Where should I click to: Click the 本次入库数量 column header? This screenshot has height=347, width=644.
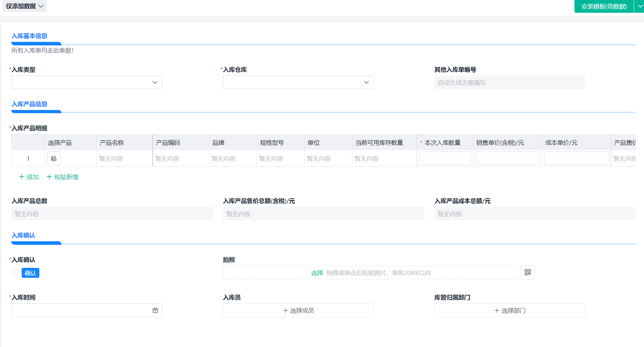(x=445, y=142)
